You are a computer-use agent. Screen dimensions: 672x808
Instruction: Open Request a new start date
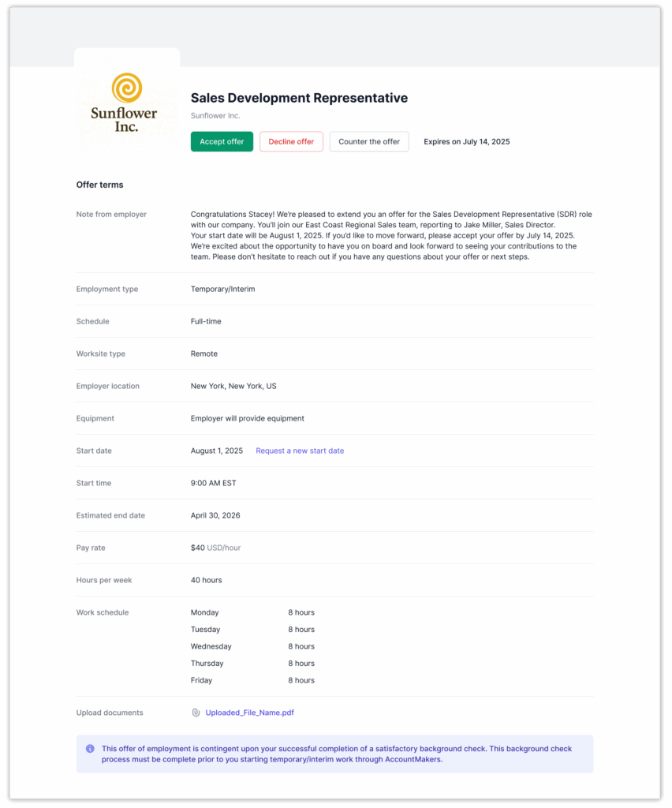click(300, 450)
